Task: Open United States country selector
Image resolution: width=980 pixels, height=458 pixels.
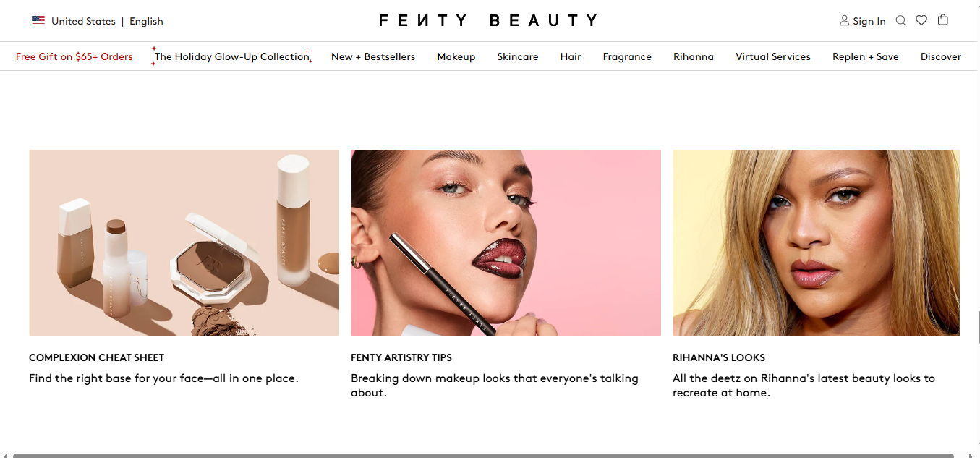Action: click(x=83, y=21)
